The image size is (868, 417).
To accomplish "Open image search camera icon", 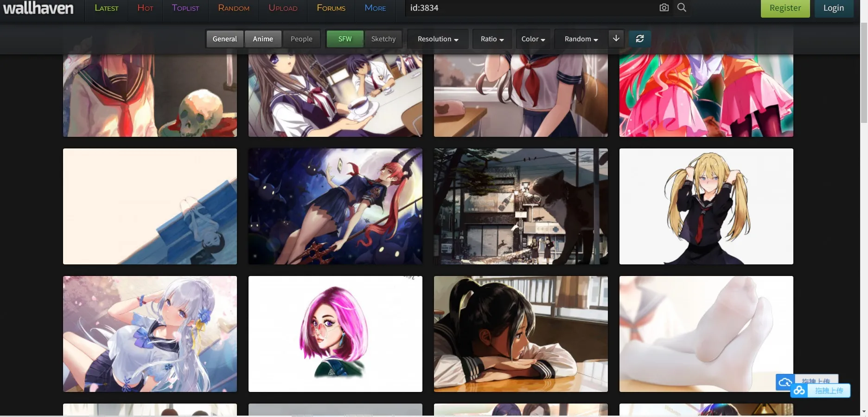I will tap(664, 7).
